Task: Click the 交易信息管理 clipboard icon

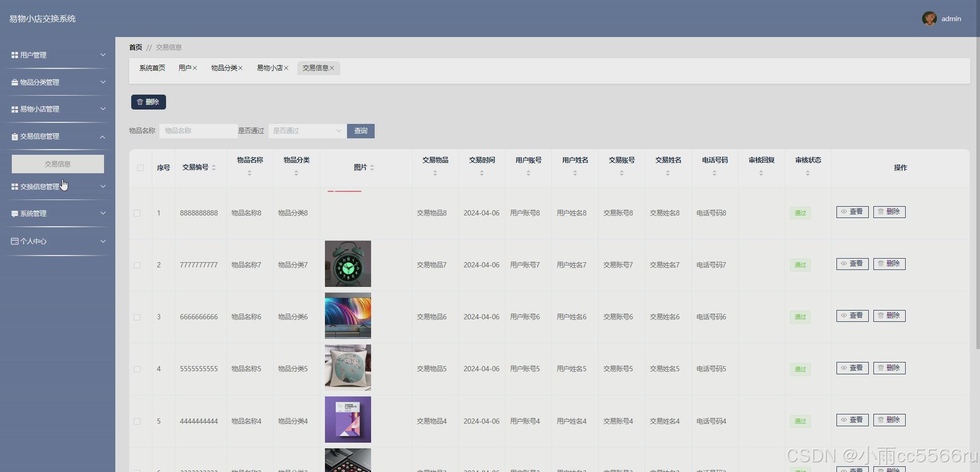Action: pyautogui.click(x=15, y=136)
